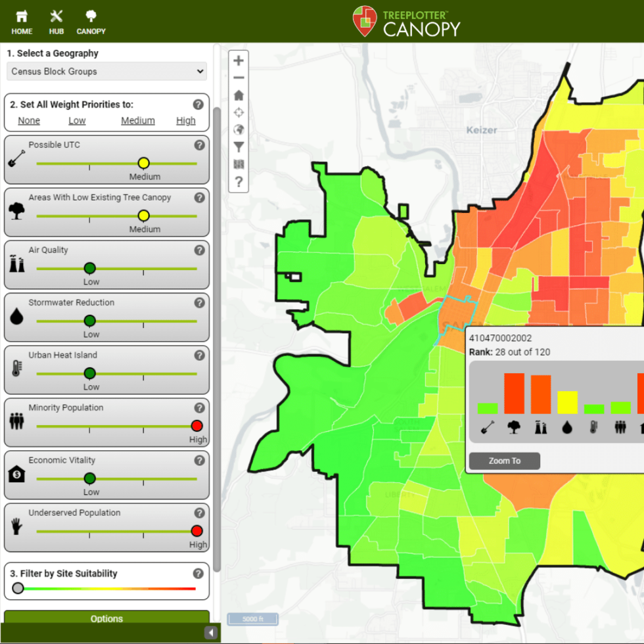The image size is (644, 644).
Task: Open the help icon beside Possible UTC
Action: [x=199, y=145]
